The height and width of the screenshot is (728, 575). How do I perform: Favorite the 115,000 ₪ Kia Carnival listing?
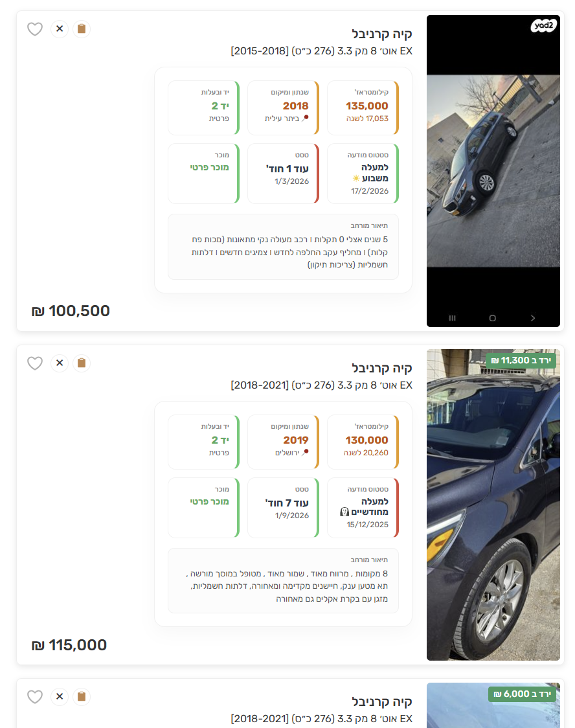pos(35,363)
